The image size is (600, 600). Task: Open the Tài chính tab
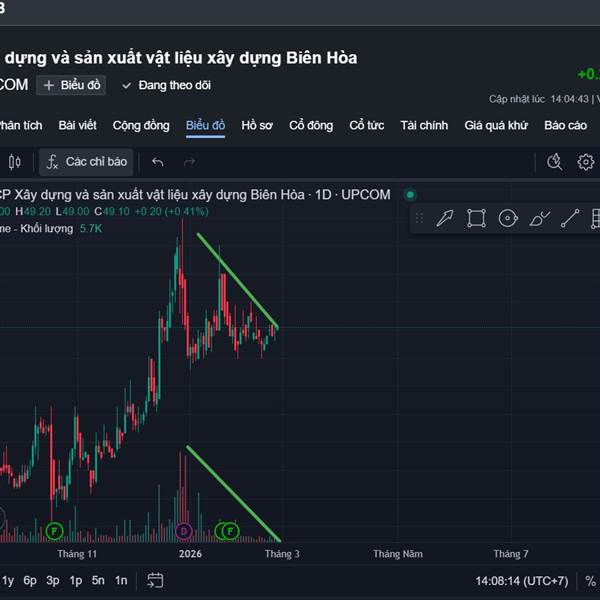[x=424, y=126]
